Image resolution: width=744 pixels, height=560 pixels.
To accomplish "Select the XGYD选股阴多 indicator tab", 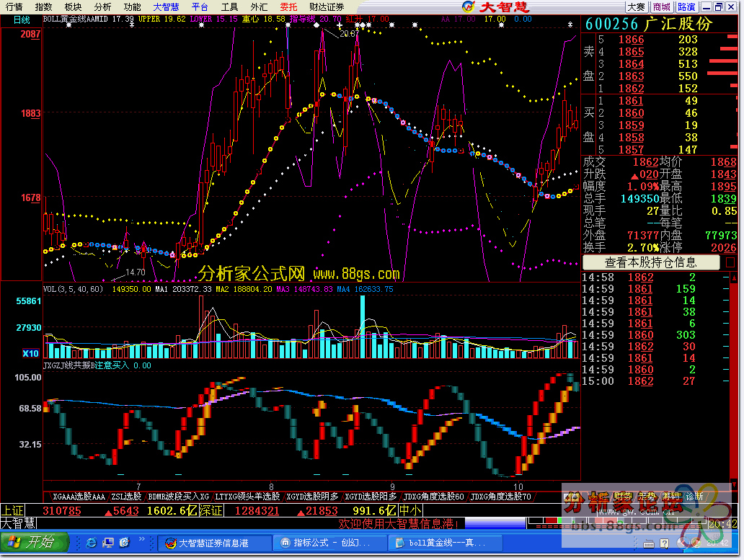I will pos(312,497).
